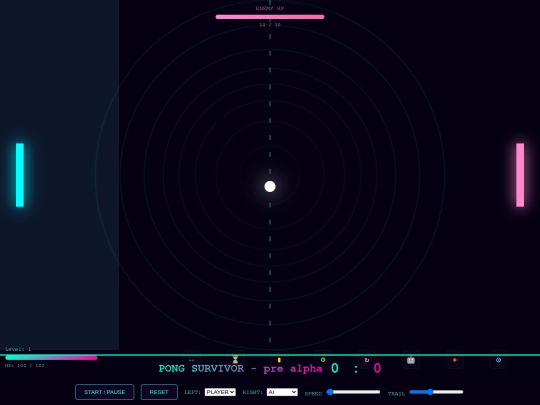
Task: Click the pink right score '0'
Action: [377, 368]
